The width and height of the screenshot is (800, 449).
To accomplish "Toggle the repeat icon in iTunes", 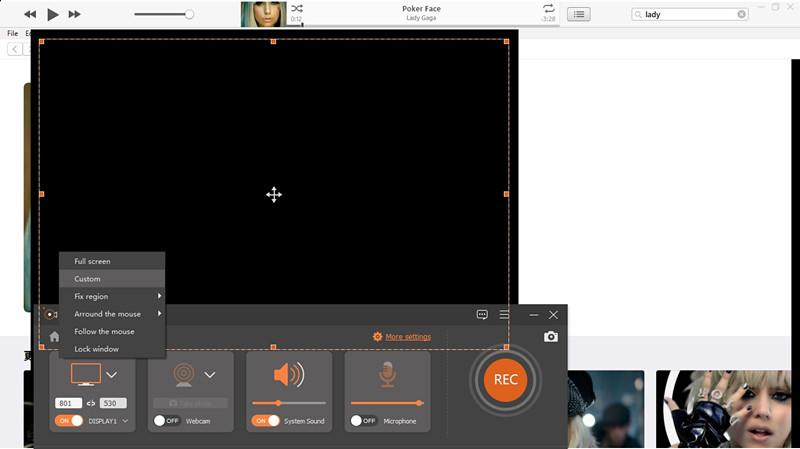I will coord(548,8).
